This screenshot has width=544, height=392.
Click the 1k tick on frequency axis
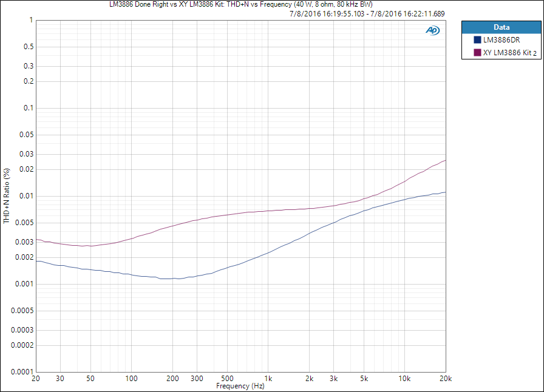click(x=268, y=379)
